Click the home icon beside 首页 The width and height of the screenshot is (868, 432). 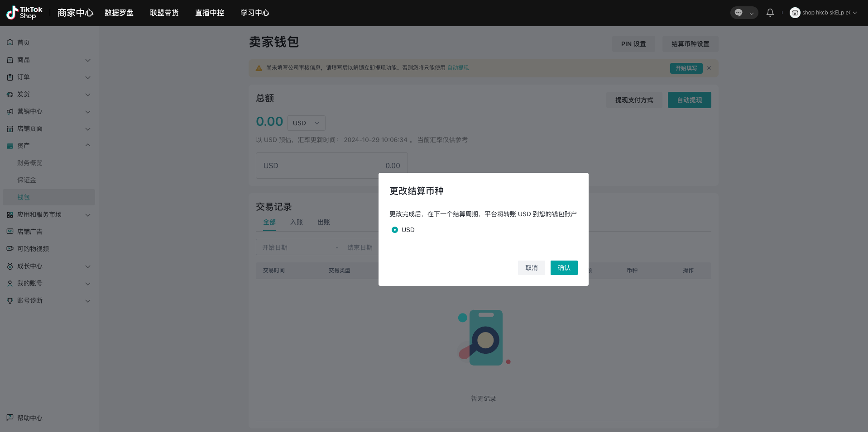10,43
